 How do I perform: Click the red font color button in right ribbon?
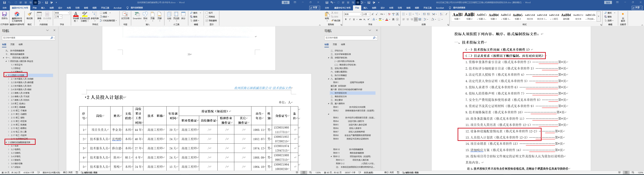[387, 19]
